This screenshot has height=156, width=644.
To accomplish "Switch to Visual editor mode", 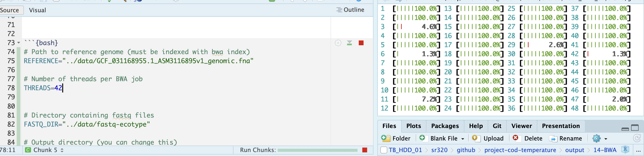I will click(38, 10).
